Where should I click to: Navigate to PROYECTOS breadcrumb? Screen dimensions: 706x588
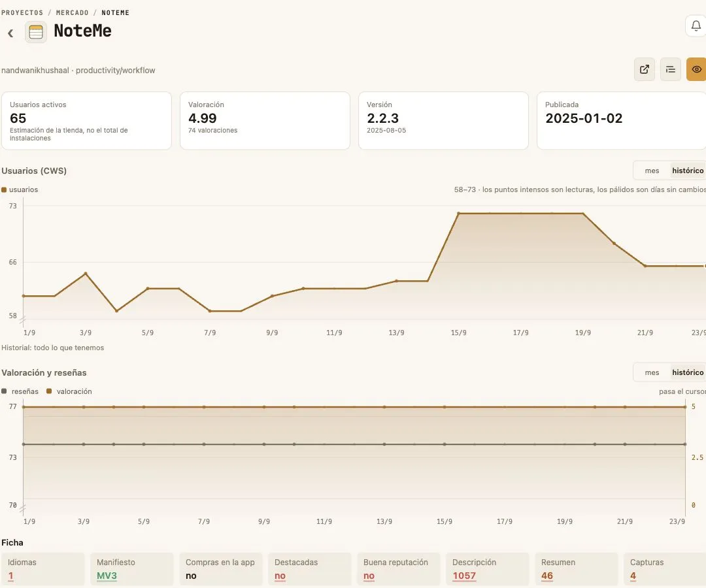tap(22, 12)
